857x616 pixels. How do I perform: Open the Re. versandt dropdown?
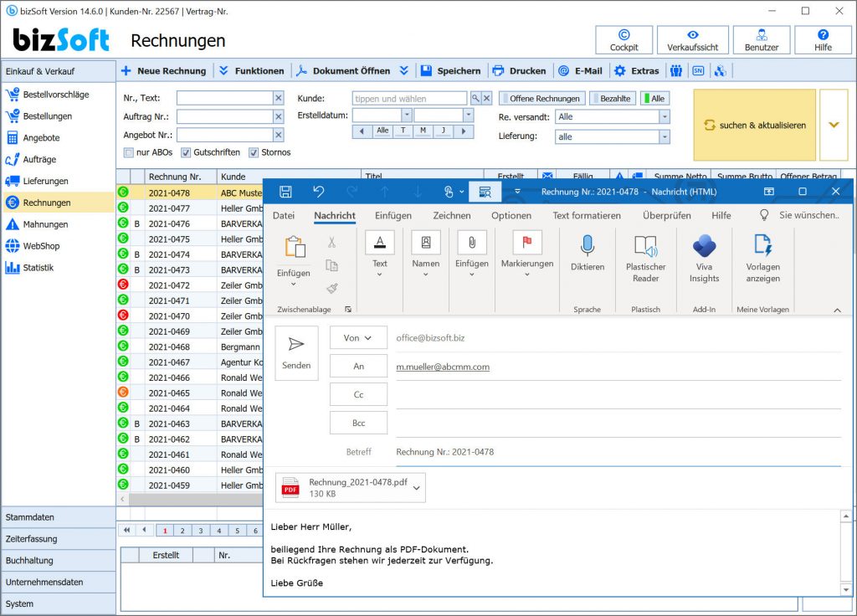click(664, 117)
